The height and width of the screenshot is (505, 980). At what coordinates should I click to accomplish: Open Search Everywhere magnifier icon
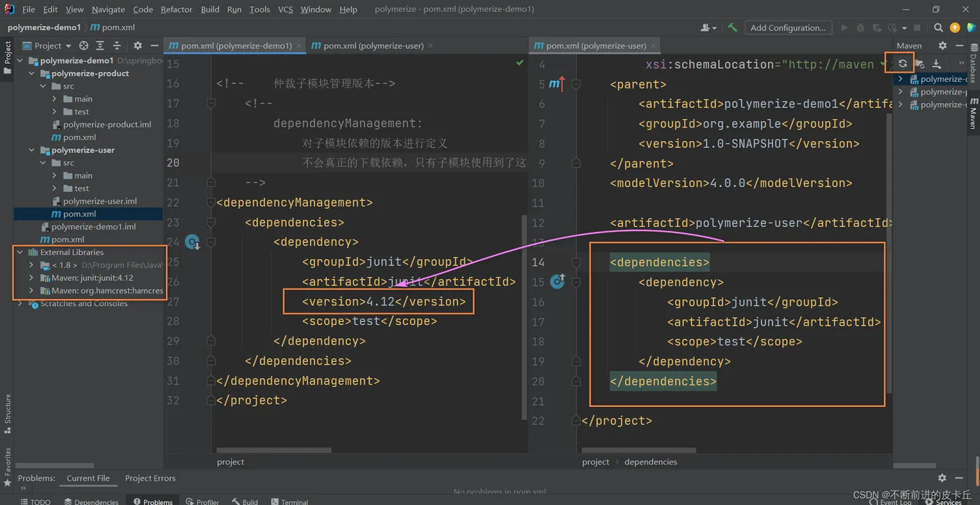(938, 27)
